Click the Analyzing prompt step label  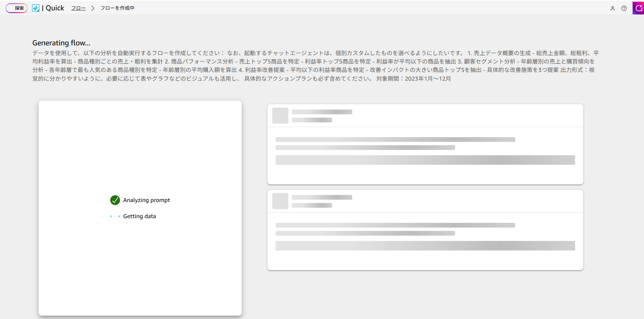(147, 200)
